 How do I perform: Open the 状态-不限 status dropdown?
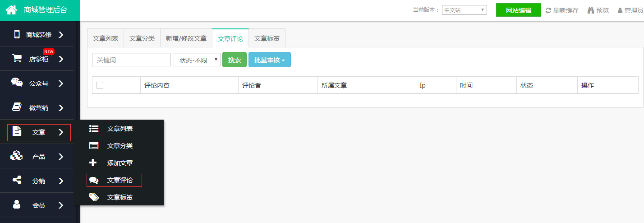click(197, 60)
